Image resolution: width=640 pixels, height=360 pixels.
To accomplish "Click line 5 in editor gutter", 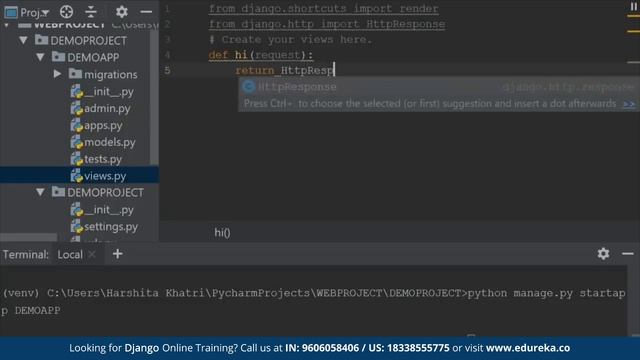I will (x=167, y=70).
